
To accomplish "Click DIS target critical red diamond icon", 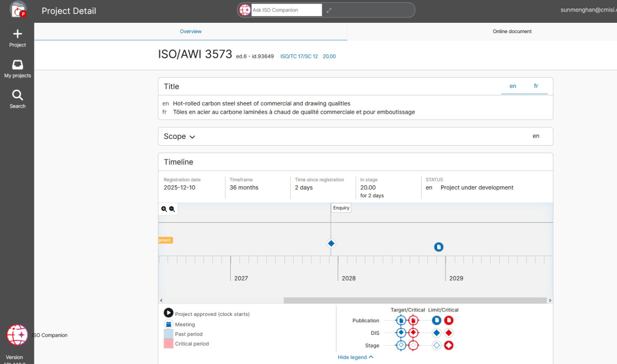I will click(413, 333).
